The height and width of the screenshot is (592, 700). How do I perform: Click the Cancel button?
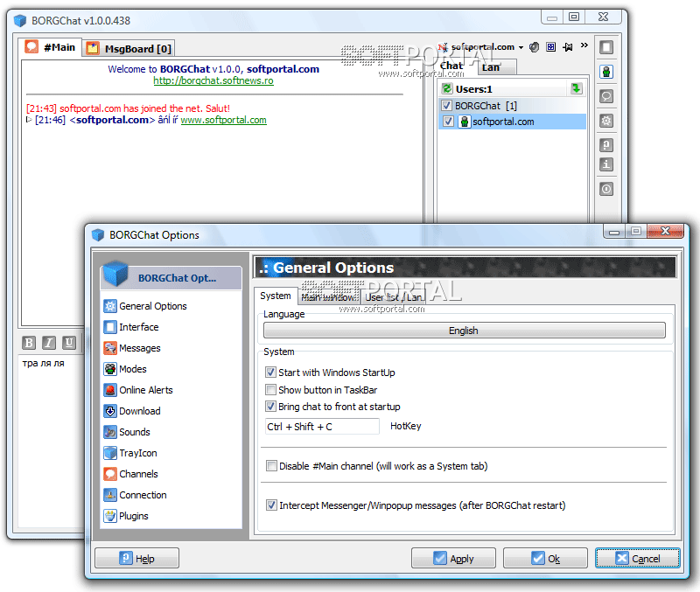[638, 558]
